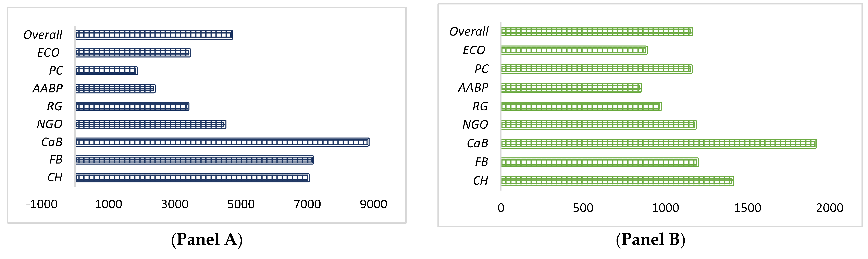The height and width of the screenshot is (259, 868).
Task: Click the 9000 axis tick label
Action: pos(373,204)
